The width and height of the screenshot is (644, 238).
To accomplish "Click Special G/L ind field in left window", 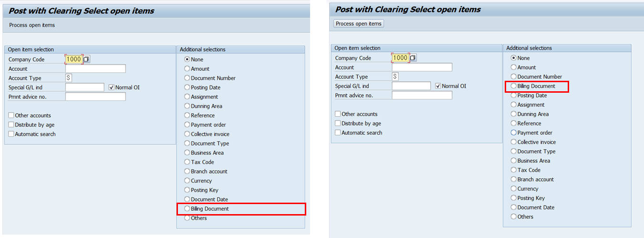I will [x=84, y=87].
